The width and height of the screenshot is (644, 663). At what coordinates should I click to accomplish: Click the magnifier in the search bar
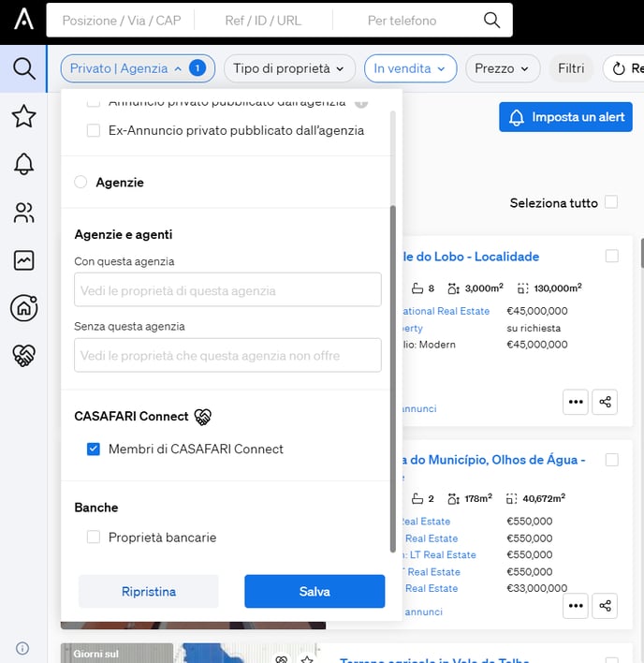[491, 20]
